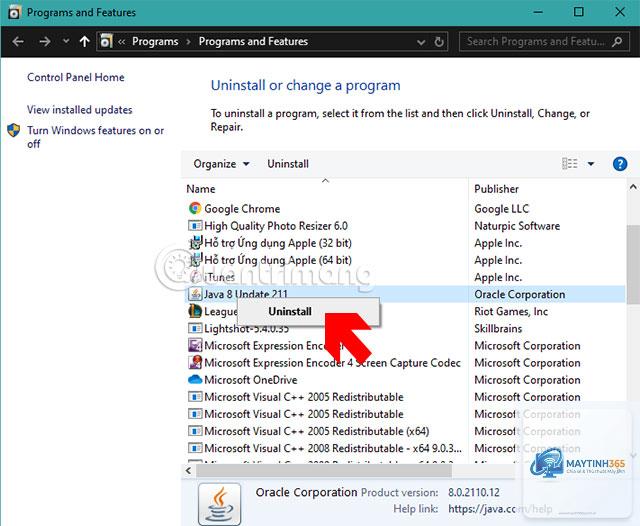This screenshot has height=526, width=640.
Task: Select Programs and Features breadcrumb
Action: point(253,42)
